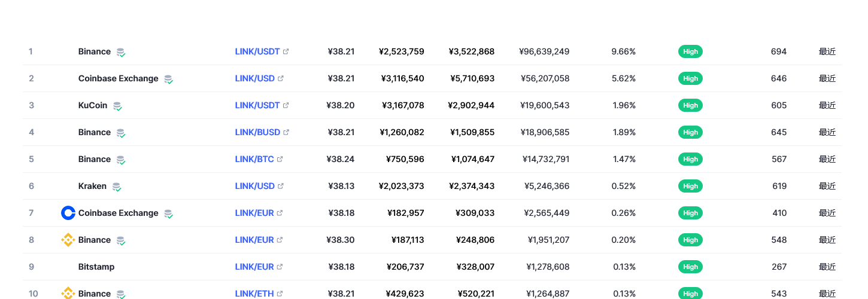
Task: Select the depth value ¥1,260,082
Action: click(x=402, y=132)
